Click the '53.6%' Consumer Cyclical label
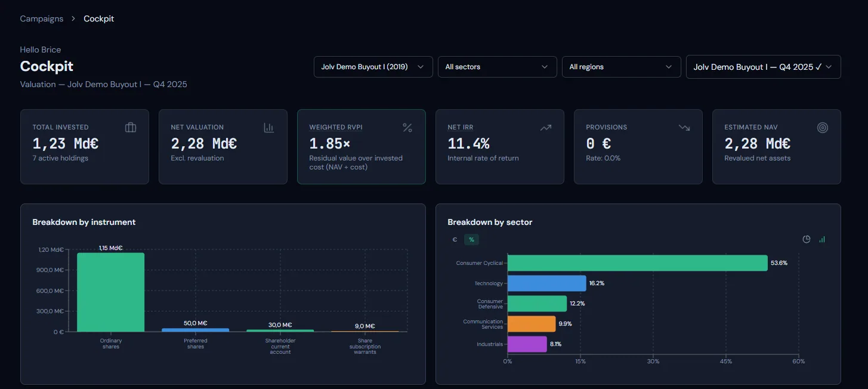This screenshot has height=389, width=868. coord(779,263)
